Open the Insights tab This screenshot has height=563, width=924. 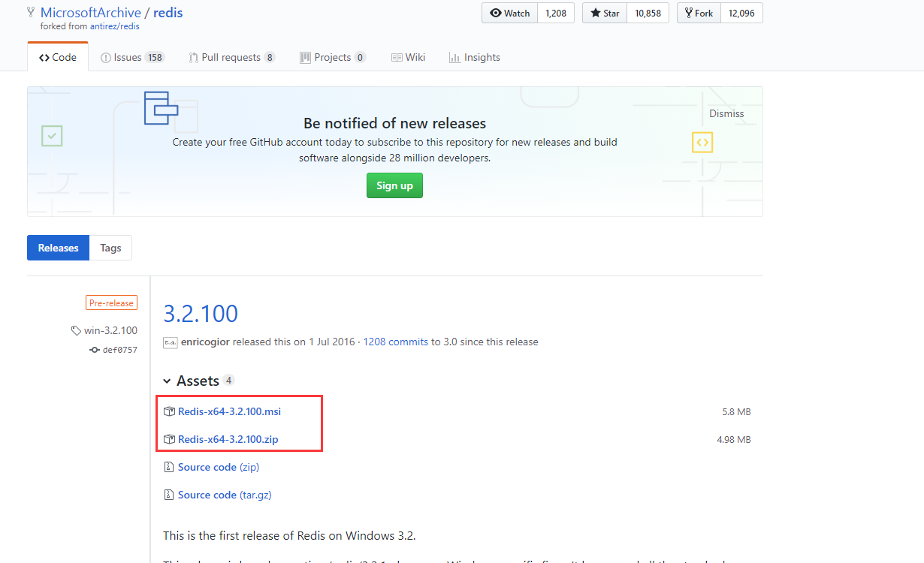(474, 57)
